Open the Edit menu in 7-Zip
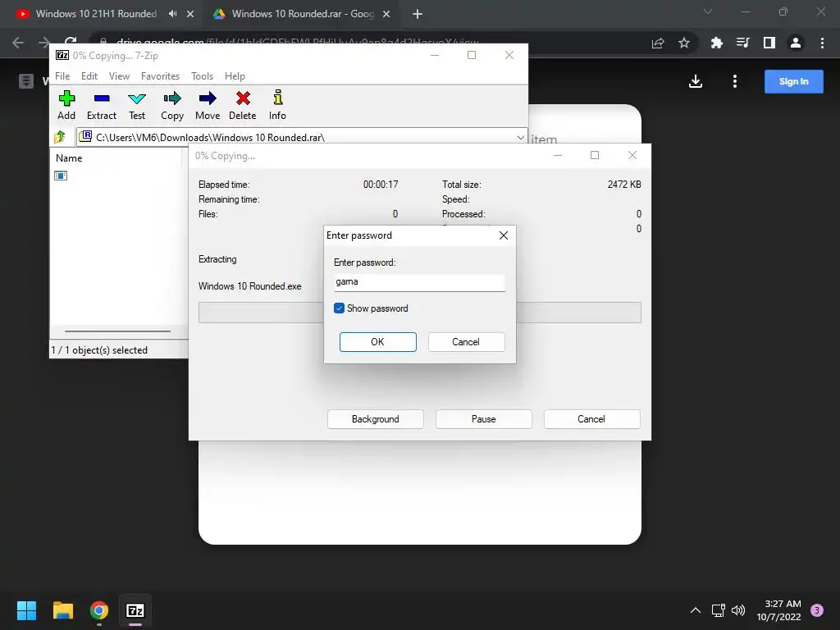Viewport: 840px width, 630px height. point(89,76)
